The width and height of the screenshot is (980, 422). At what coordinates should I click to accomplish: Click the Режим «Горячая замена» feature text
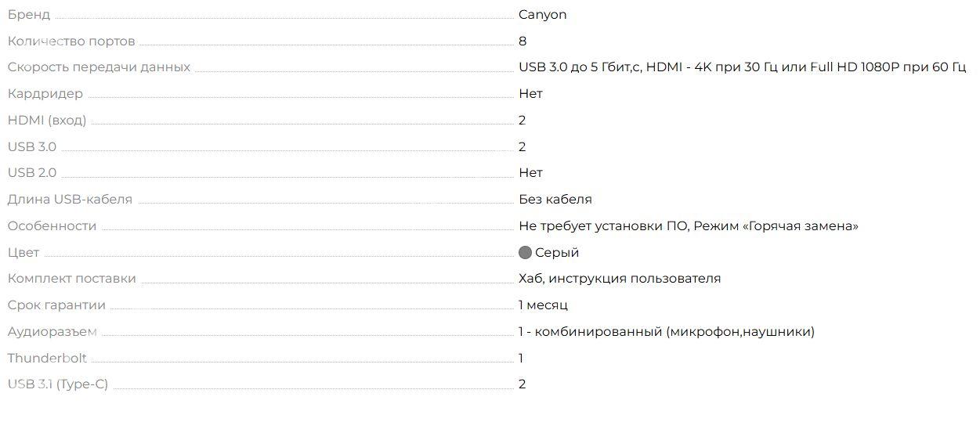tap(776, 226)
